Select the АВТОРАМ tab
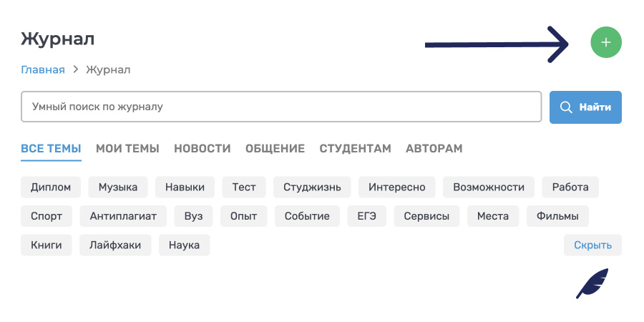Screen dimensions: 644x322 434,149
